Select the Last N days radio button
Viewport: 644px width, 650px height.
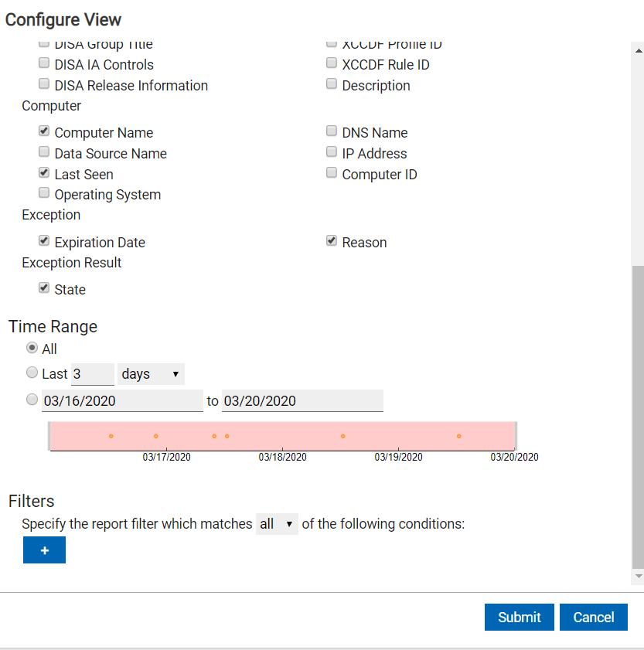32,373
